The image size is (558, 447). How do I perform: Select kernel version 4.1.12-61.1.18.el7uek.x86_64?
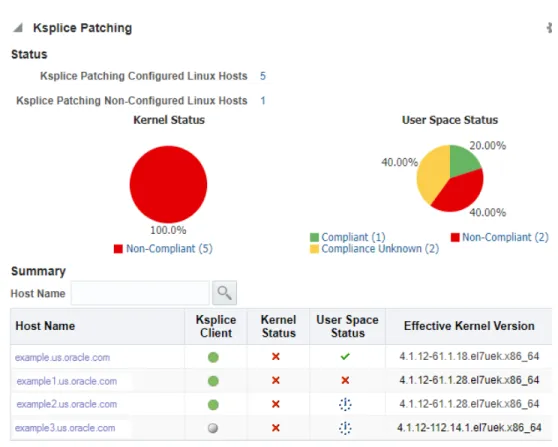[469, 356]
